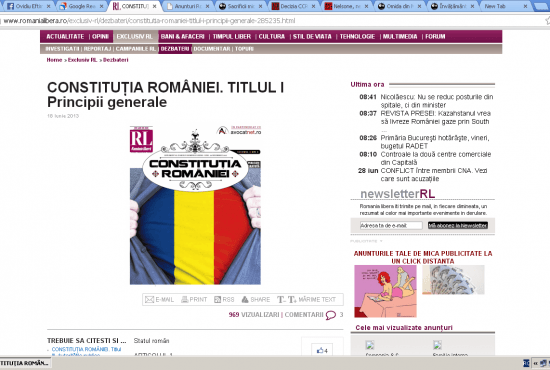Click the banknotes ad thumbnail
Viewport: 550px width, 370px height.
[453, 280]
